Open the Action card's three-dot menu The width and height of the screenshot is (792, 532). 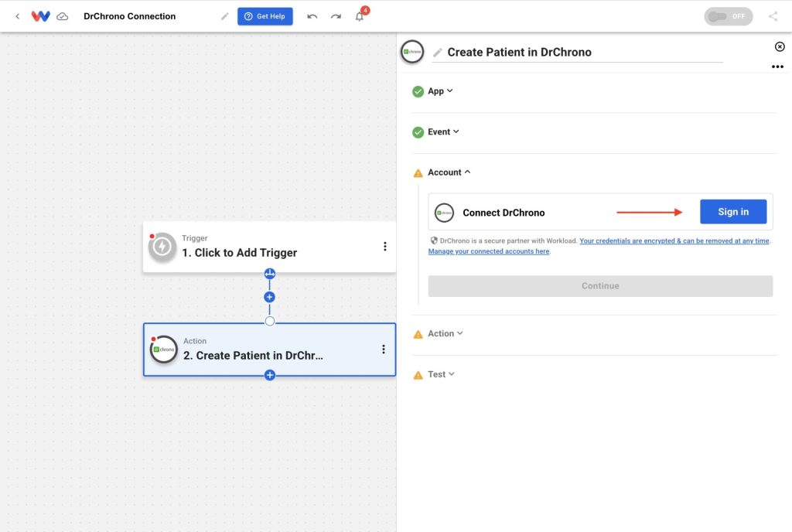tap(384, 350)
